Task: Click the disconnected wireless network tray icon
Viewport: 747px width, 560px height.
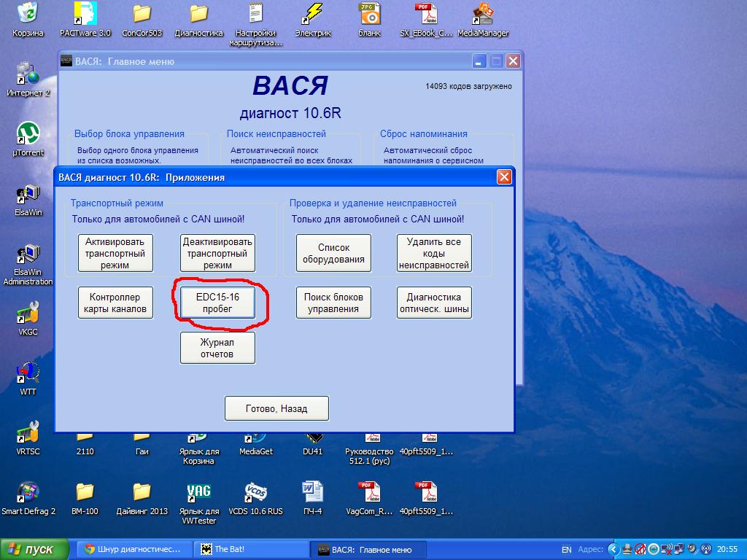Action: click(667, 549)
